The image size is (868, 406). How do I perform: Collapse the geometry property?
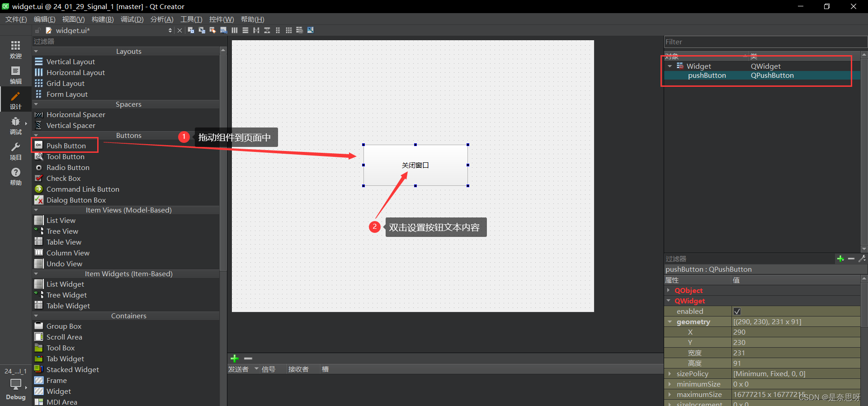tap(670, 322)
